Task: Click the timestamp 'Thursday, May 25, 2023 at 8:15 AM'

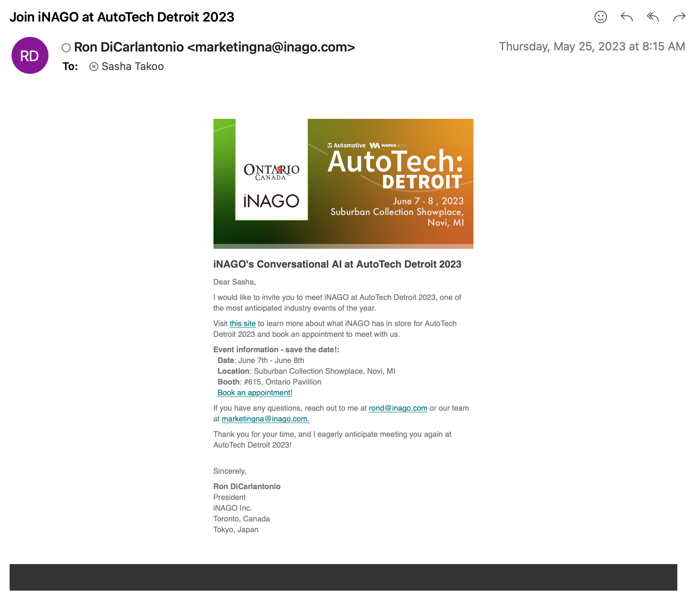Action: click(x=592, y=47)
